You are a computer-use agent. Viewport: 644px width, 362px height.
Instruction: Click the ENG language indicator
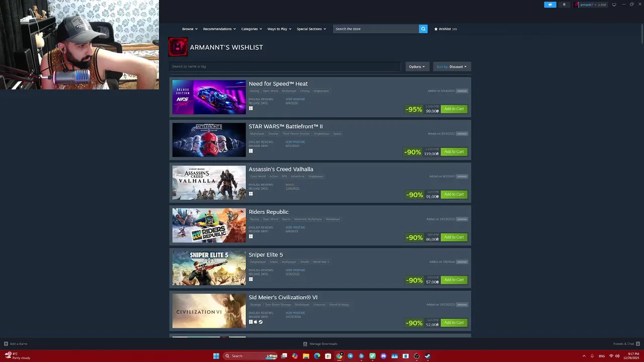click(x=602, y=356)
